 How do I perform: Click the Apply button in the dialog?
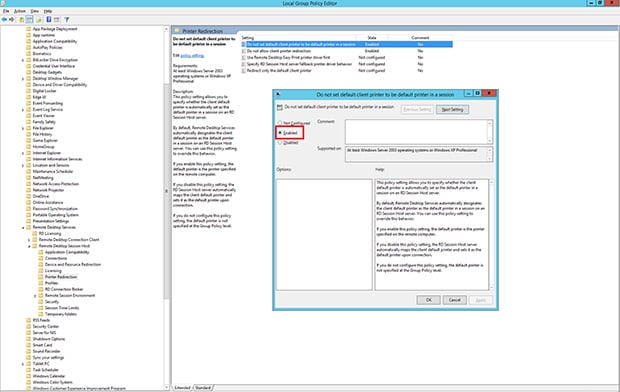click(480, 300)
